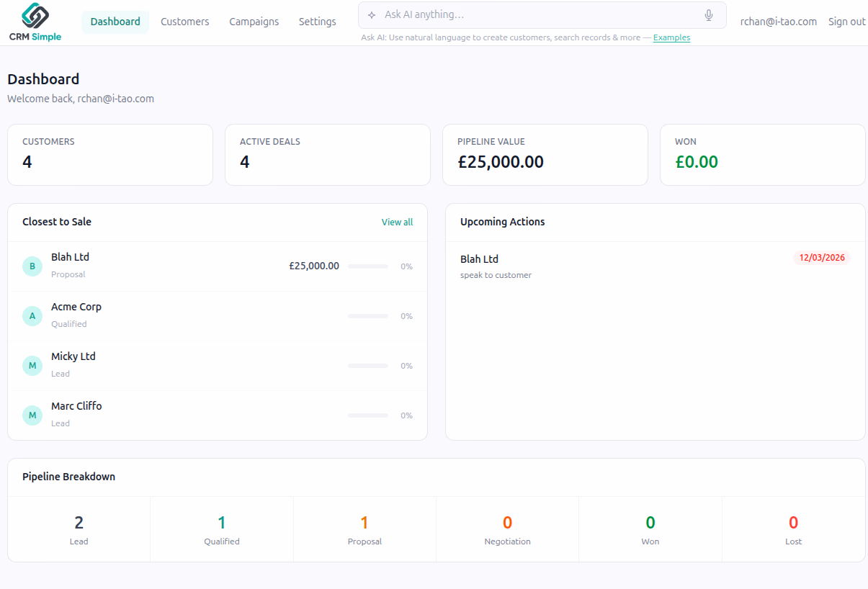Click the Micky Ltd progress bar
The width and height of the screenshot is (868, 589).
click(368, 366)
